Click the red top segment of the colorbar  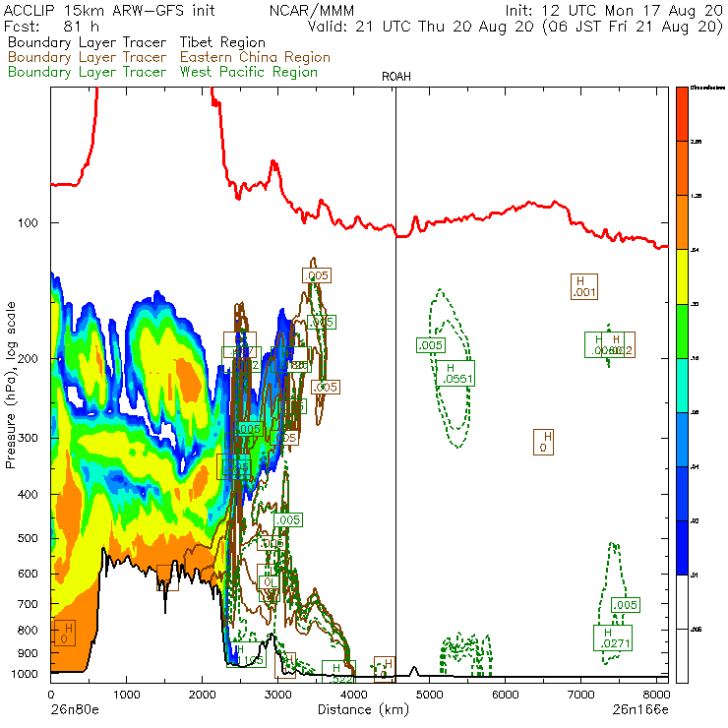click(682, 114)
